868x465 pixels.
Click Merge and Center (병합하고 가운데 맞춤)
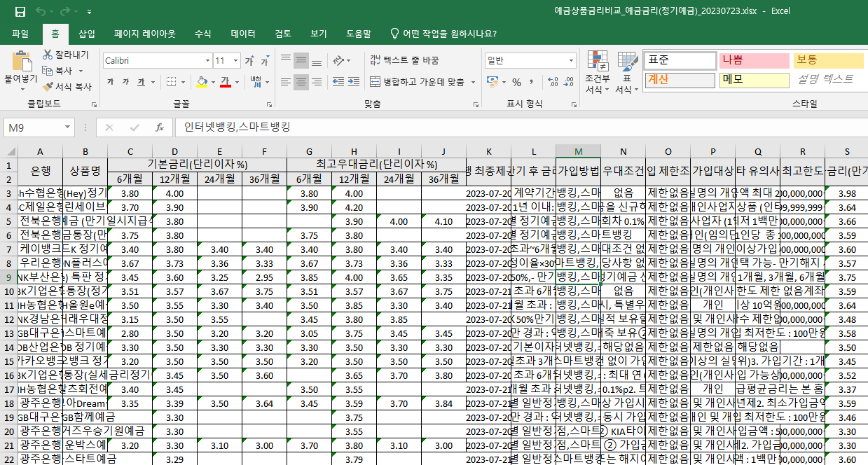pyautogui.click(x=416, y=82)
